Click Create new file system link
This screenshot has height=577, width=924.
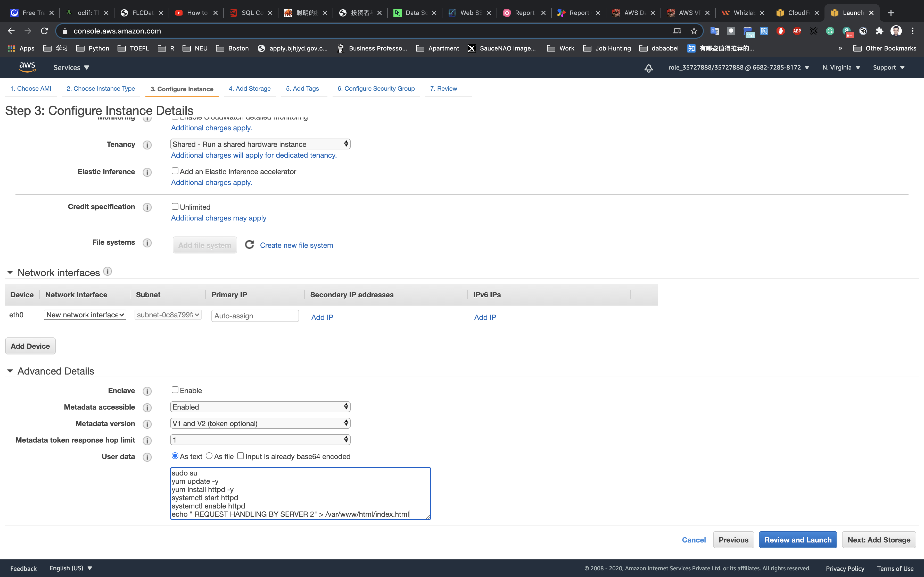pyautogui.click(x=296, y=245)
